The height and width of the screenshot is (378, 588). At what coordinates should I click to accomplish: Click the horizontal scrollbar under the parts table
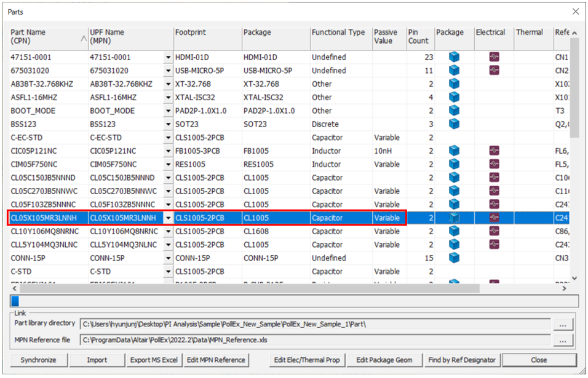coord(246,288)
